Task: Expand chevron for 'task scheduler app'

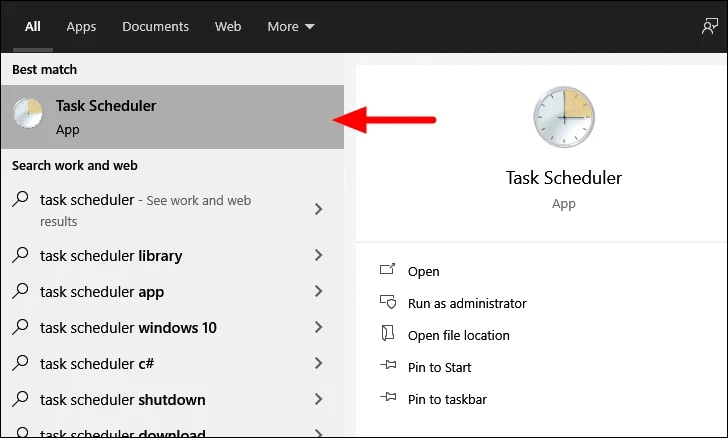Action: tap(318, 291)
